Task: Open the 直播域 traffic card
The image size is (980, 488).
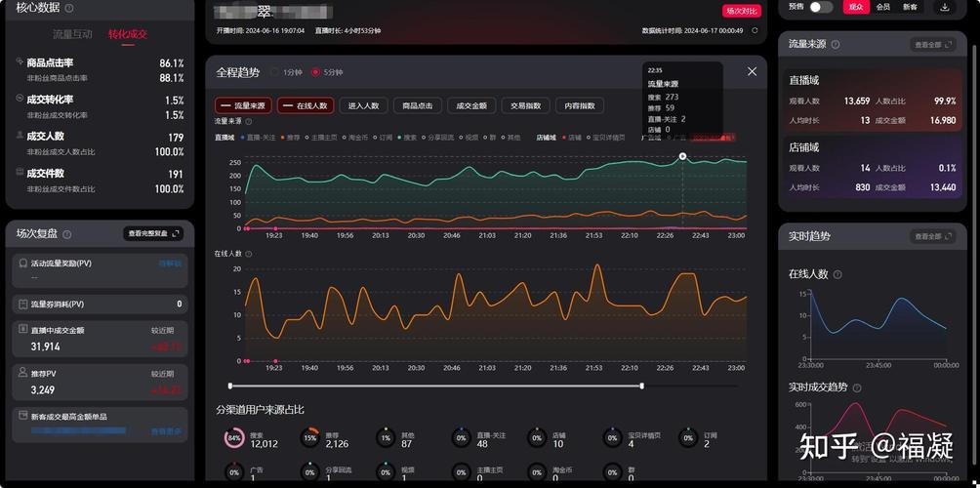Action: (873, 100)
